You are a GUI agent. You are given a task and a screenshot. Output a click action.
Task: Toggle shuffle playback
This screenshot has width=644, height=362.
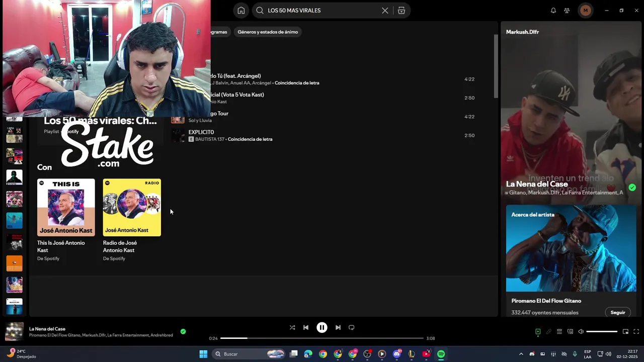pos(292,327)
